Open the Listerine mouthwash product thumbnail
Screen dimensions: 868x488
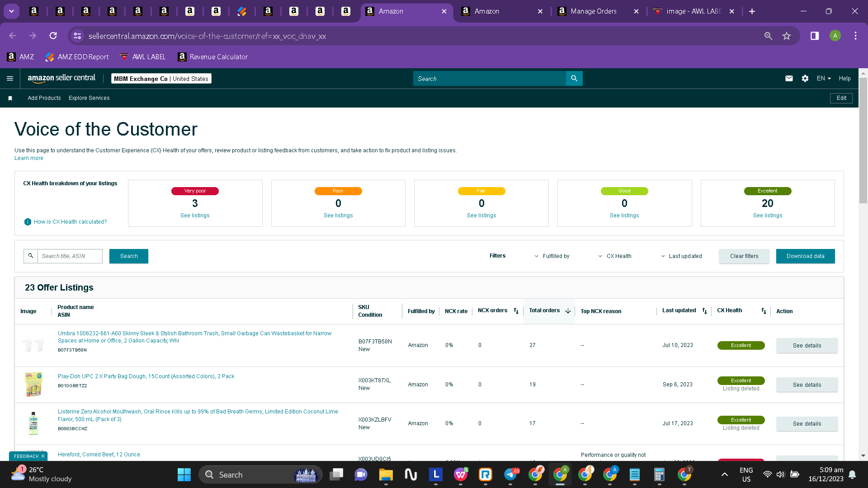(33, 423)
